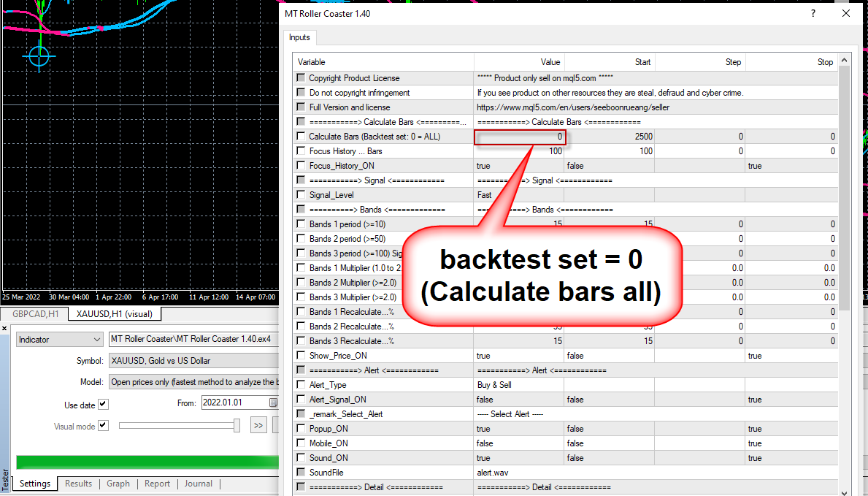Click Focus_History_ON value true

point(483,165)
